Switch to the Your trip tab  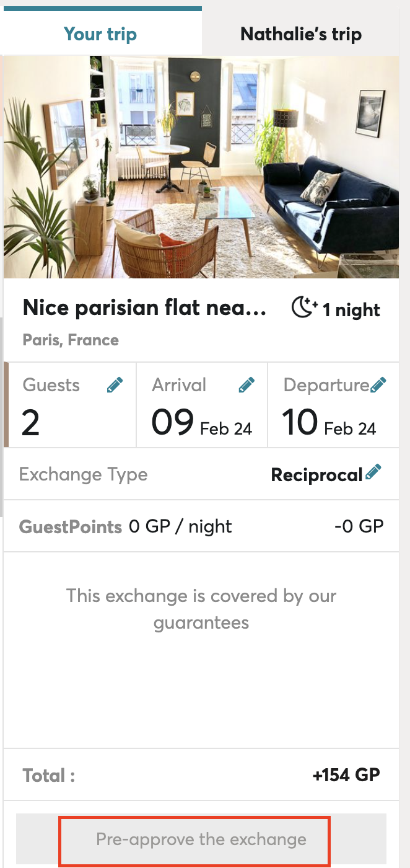coord(100,33)
